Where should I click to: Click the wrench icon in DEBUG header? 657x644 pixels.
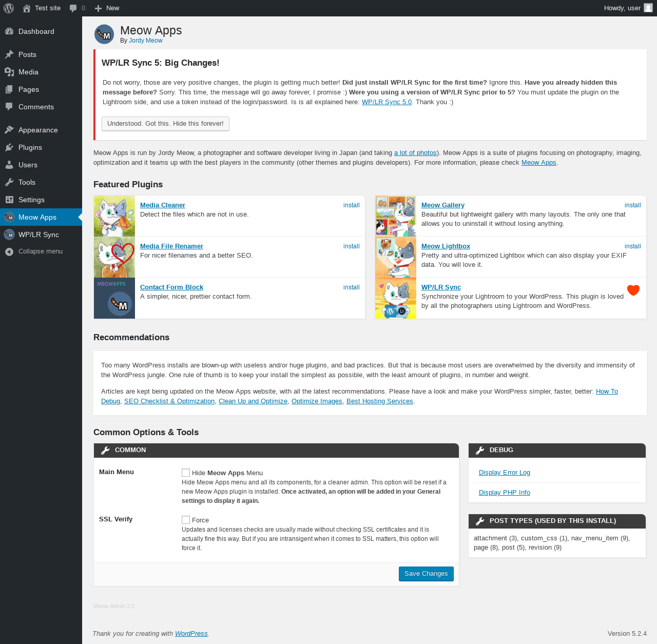tap(480, 450)
